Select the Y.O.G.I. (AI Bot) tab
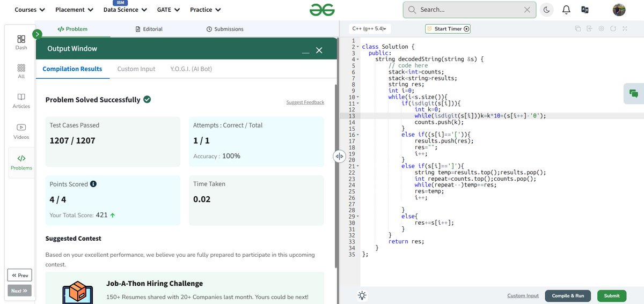 click(x=191, y=69)
